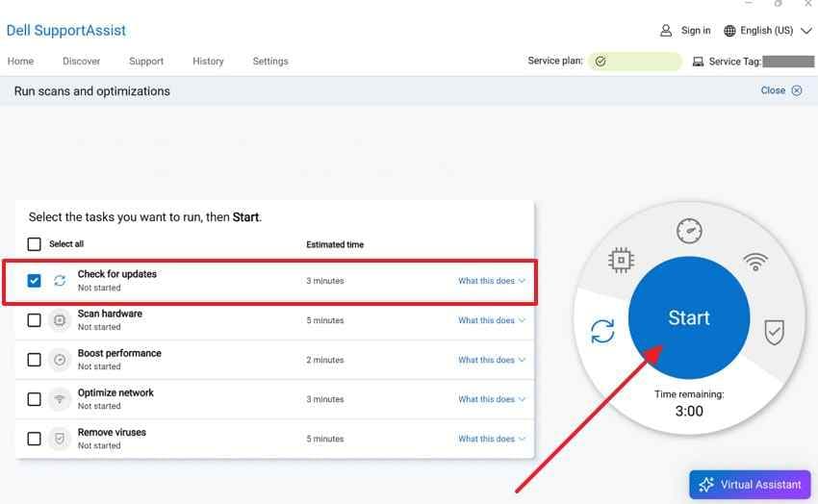This screenshot has width=818, height=504.
Task: Open the Settings tab
Action: click(x=270, y=62)
